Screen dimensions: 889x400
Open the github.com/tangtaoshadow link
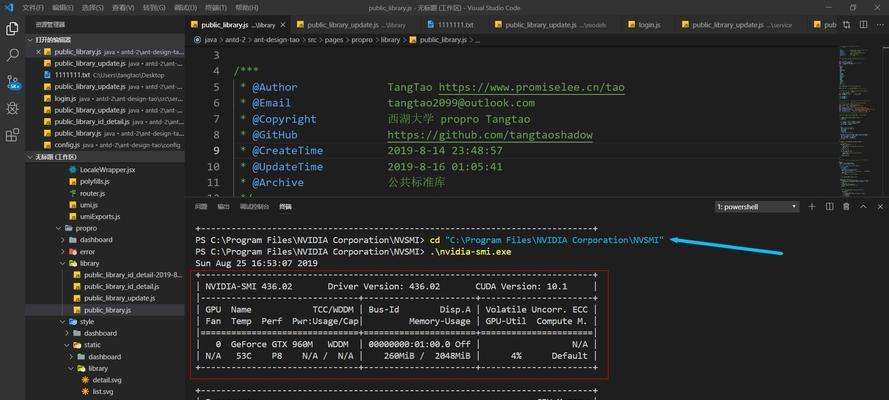490,135
